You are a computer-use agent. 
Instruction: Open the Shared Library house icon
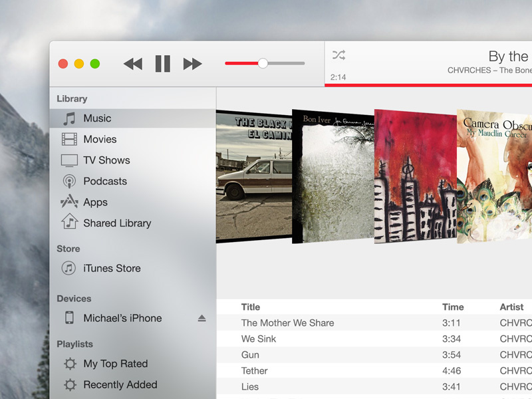click(70, 221)
